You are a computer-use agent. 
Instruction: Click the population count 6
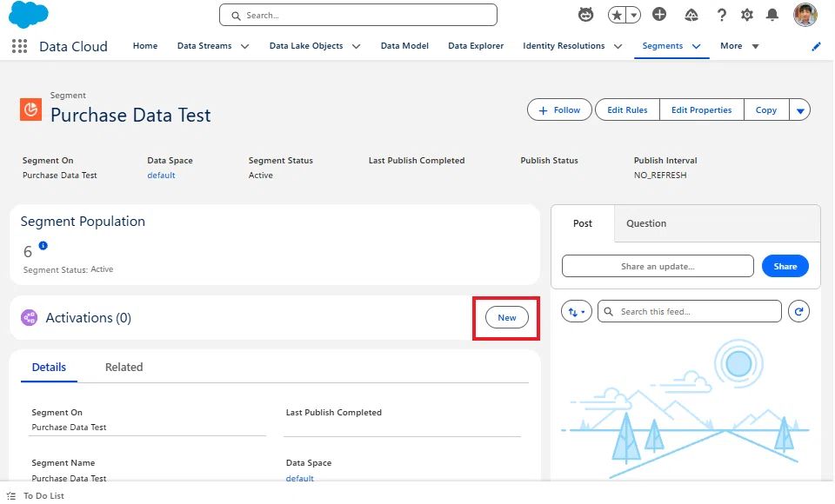coord(28,252)
